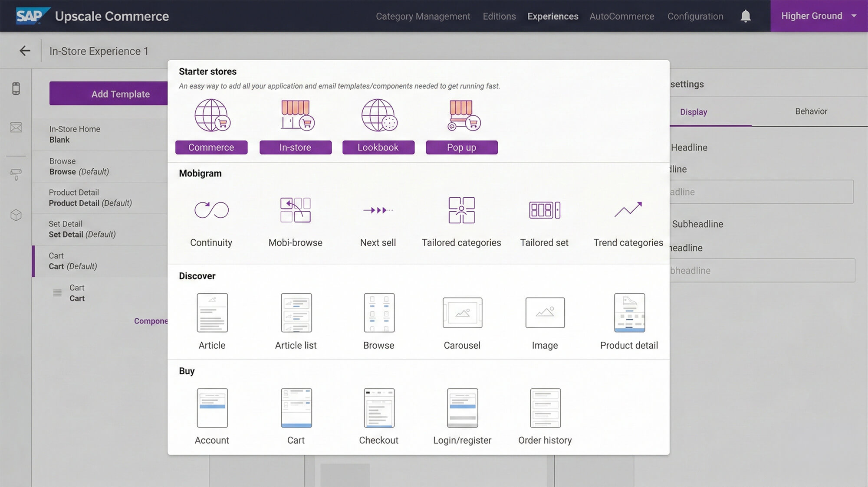Image resolution: width=868 pixels, height=487 pixels.
Task: Click the SAP logo
Action: point(33,16)
